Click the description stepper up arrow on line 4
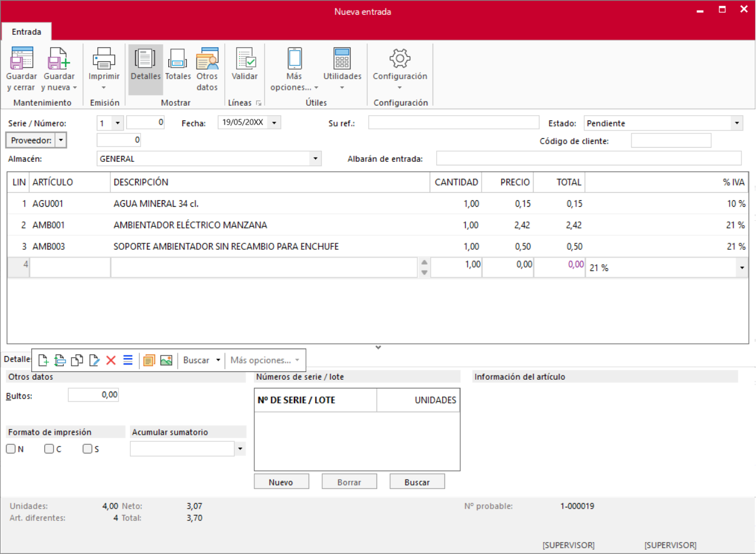 (x=424, y=263)
